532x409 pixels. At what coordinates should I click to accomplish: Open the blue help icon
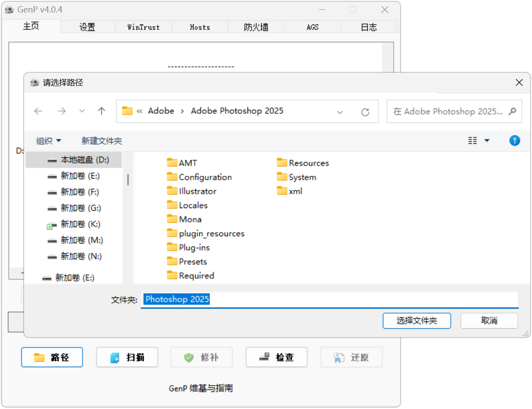(x=515, y=140)
